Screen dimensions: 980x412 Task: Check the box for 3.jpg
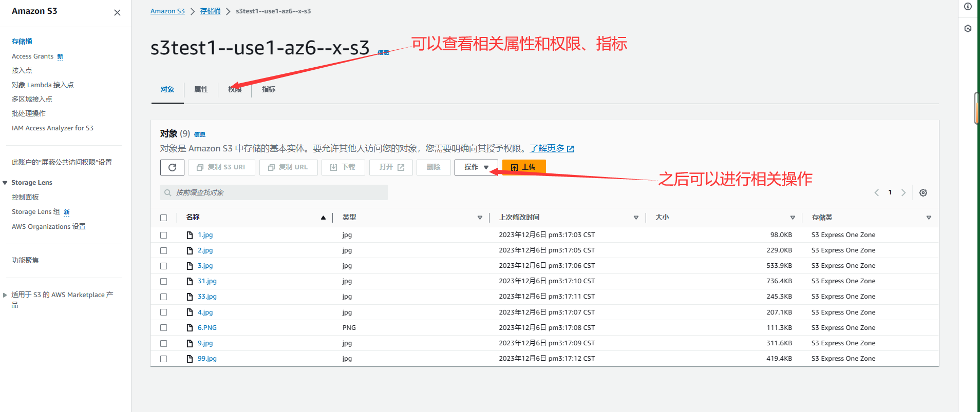pyautogui.click(x=163, y=266)
